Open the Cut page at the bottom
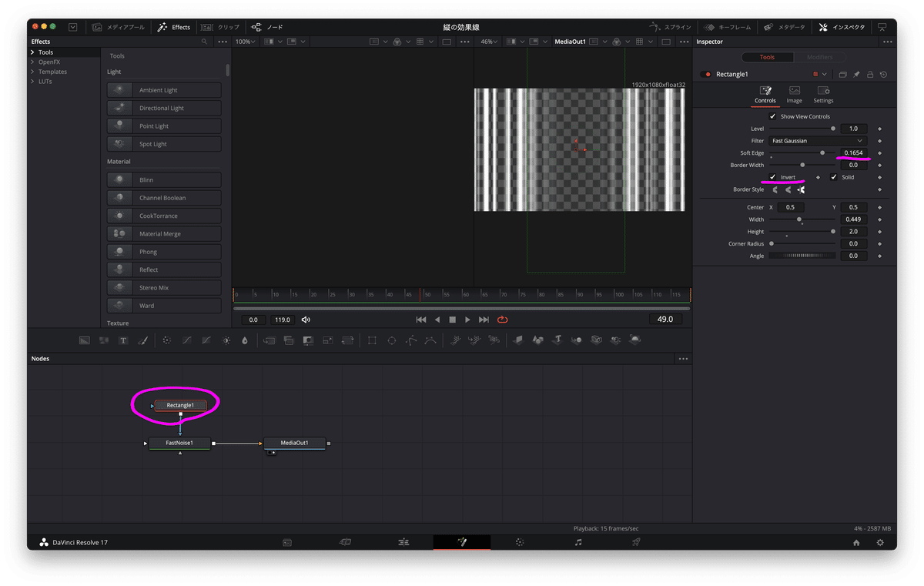This screenshot has width=924, height=586. pos(346,542)
